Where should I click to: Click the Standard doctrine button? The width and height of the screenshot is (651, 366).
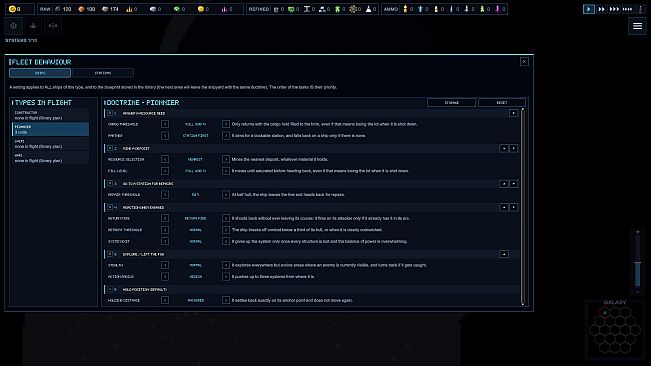click(451, 102)
